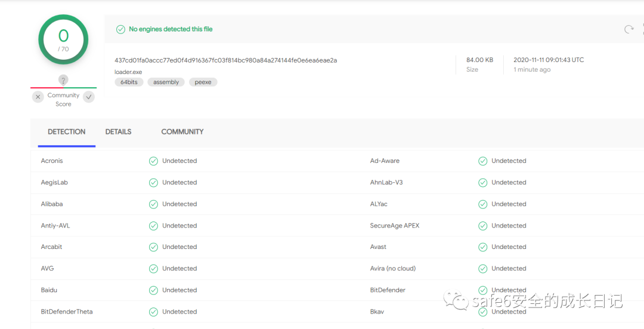Vote harmless with the checkmark community button
This screenshot has width=644, height=329.
[x=89, y=97]
